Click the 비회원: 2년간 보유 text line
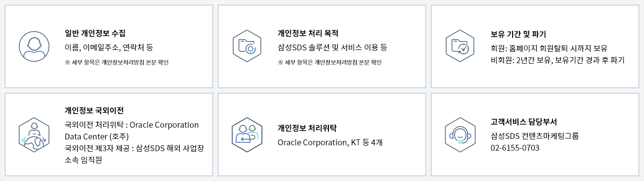Screen dimensions: 644x181 click(x=558, y=61)
